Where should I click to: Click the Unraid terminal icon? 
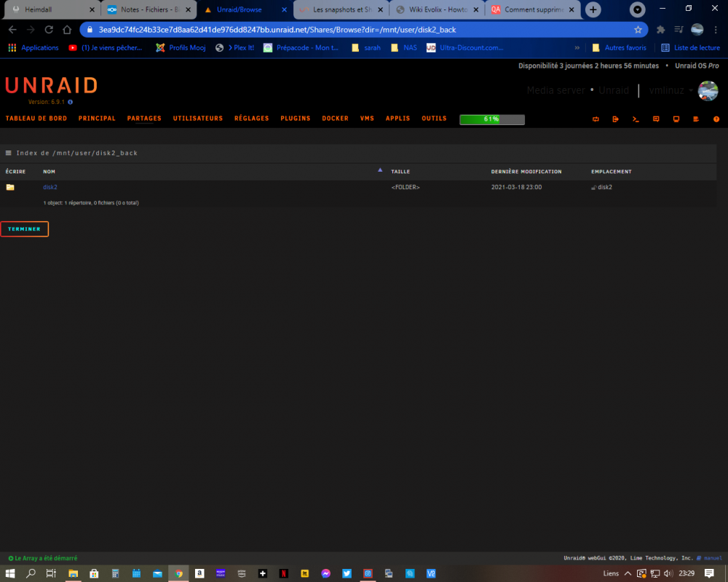[x=636, y=119]
